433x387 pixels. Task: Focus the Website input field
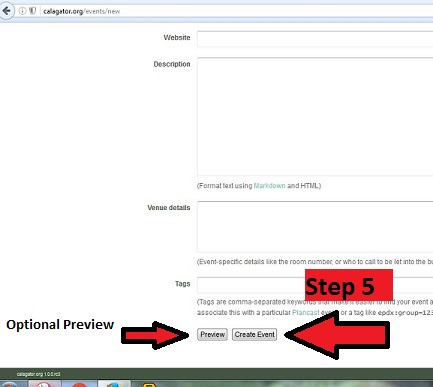click(x=315, y=39)
